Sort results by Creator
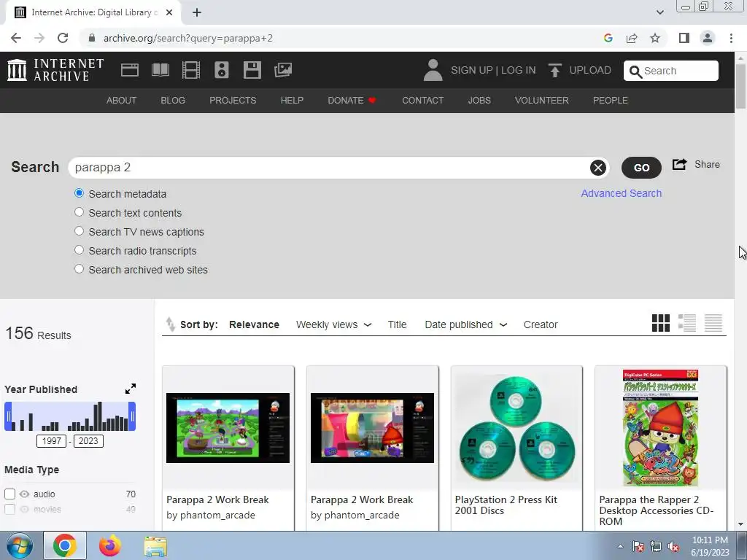Screen dimensions: 747x560 click(x=541, y=324)
